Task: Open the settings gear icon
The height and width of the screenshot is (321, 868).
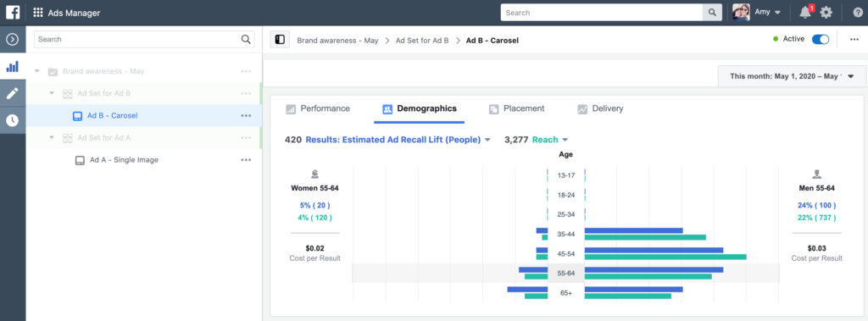Action: 826,12
